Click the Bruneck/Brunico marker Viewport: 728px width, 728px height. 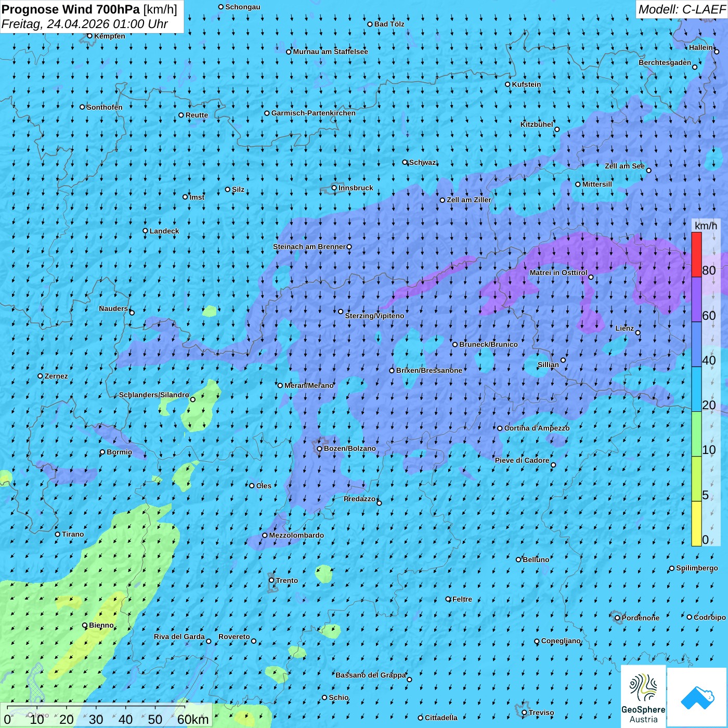tap(455, 344)
